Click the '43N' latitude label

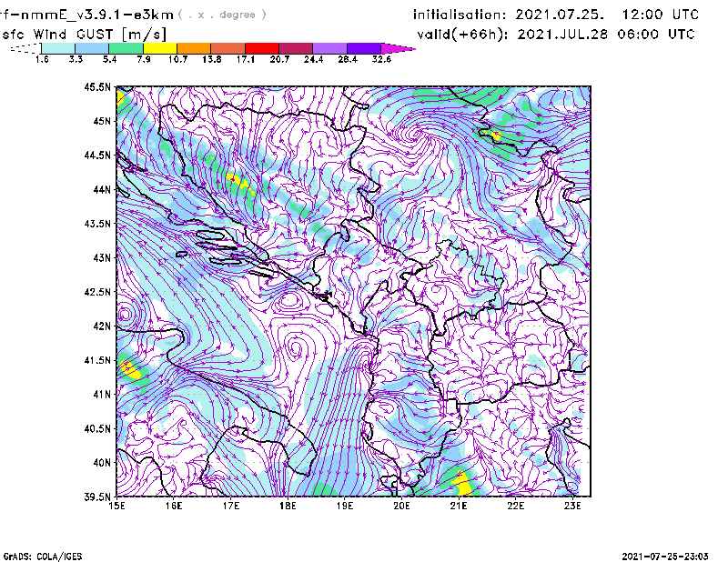[x=102, y=257]
